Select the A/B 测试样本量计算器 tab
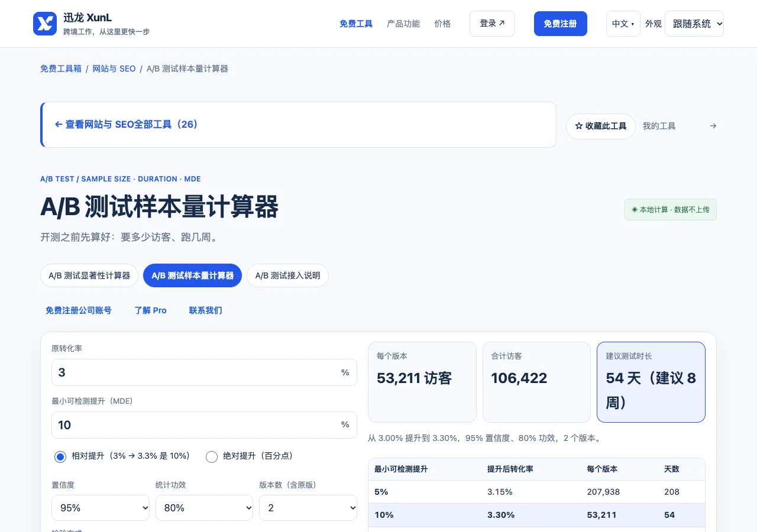This screenshot has height=532, width=757. coord(192,275)
